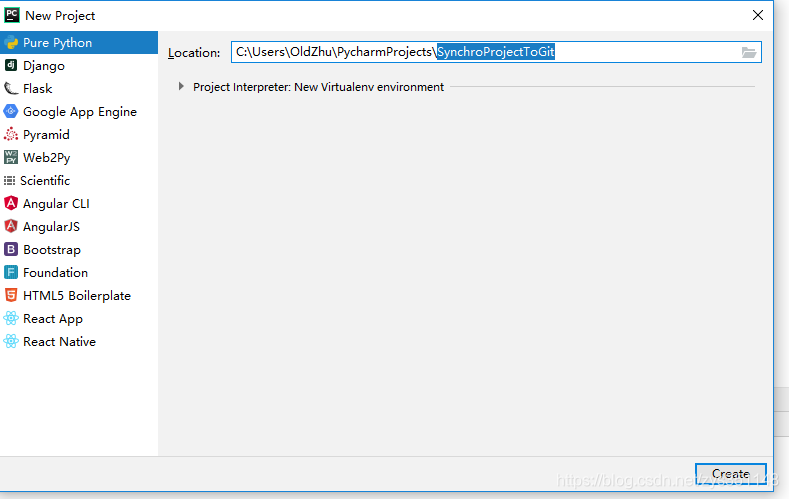
Task: Close the New Project dialog
Action: pyautogui.click(x=758, y=15)
